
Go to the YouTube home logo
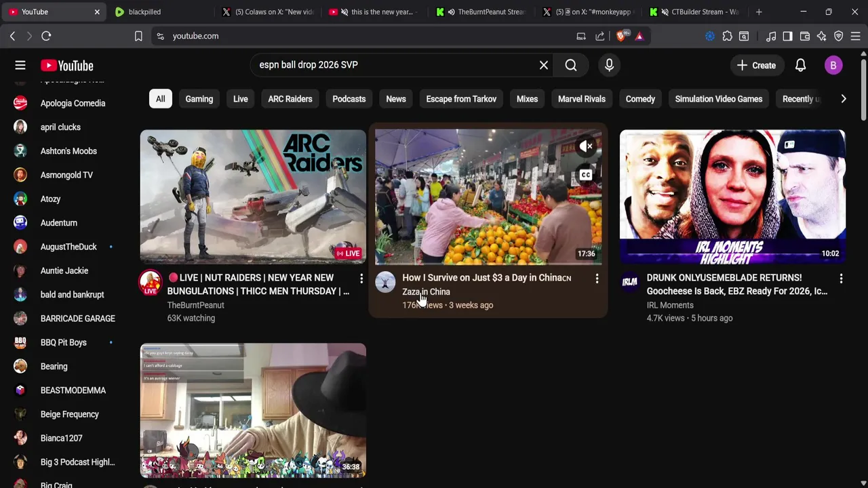pos(66,66)
